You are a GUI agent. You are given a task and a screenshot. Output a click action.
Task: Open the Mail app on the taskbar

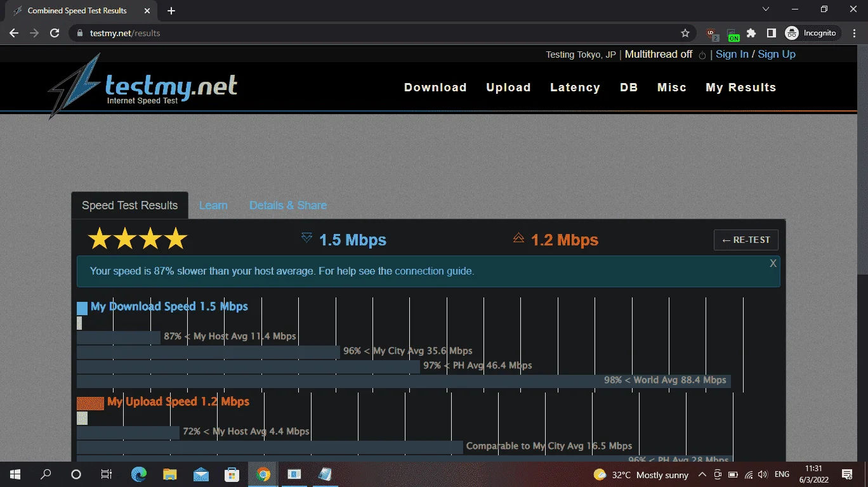(201, 474)
